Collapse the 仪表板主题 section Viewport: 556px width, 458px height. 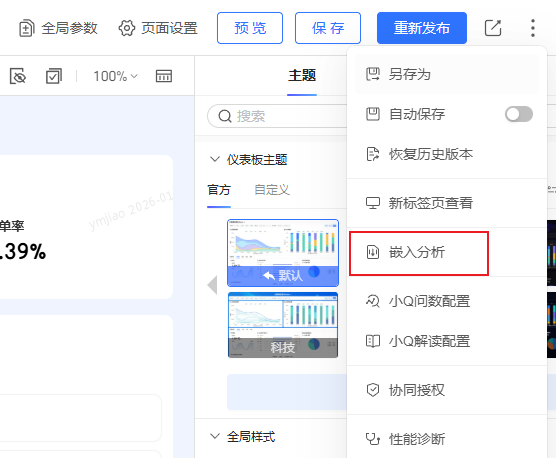215,159
